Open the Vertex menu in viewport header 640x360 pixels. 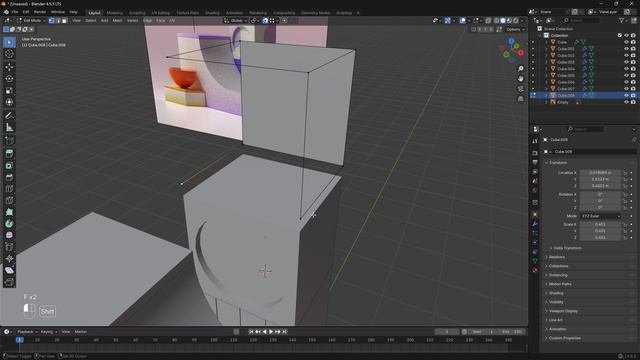[132, 20]
